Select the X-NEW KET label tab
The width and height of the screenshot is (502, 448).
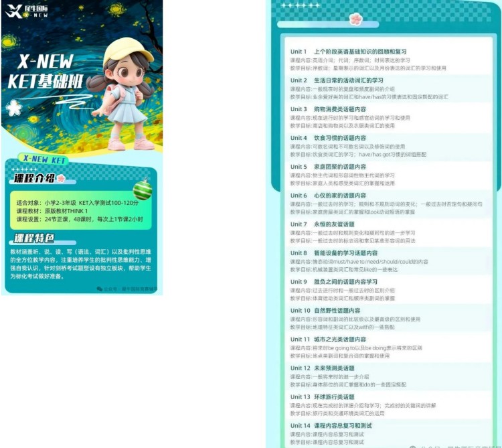[x=44, y=159]
